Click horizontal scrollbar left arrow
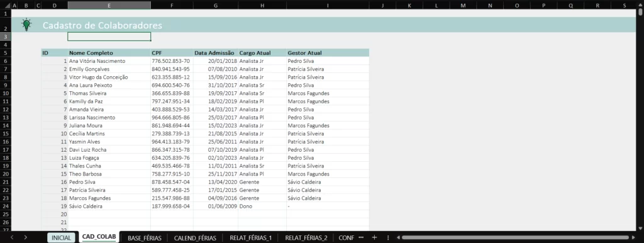The image size is (644, 243). coord(398,237)
